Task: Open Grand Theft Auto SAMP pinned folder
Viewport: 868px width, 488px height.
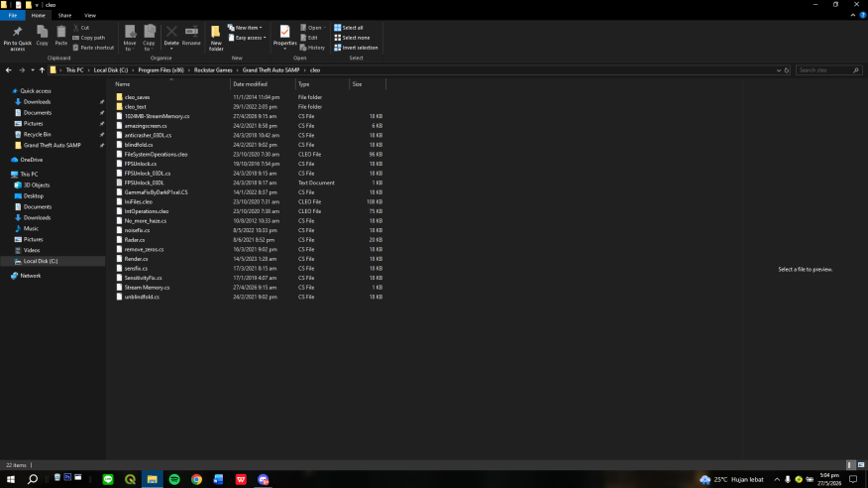Action: click(53, 145)
